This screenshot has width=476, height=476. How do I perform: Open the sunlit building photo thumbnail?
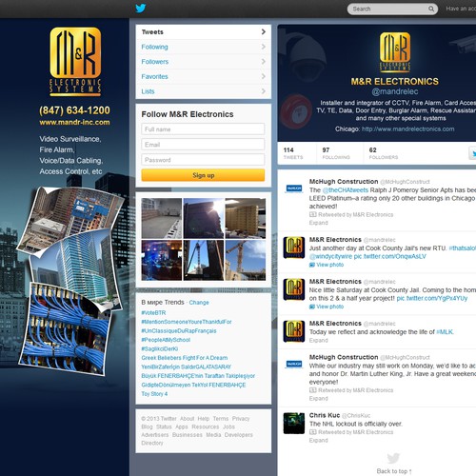[x=204, y=218]
